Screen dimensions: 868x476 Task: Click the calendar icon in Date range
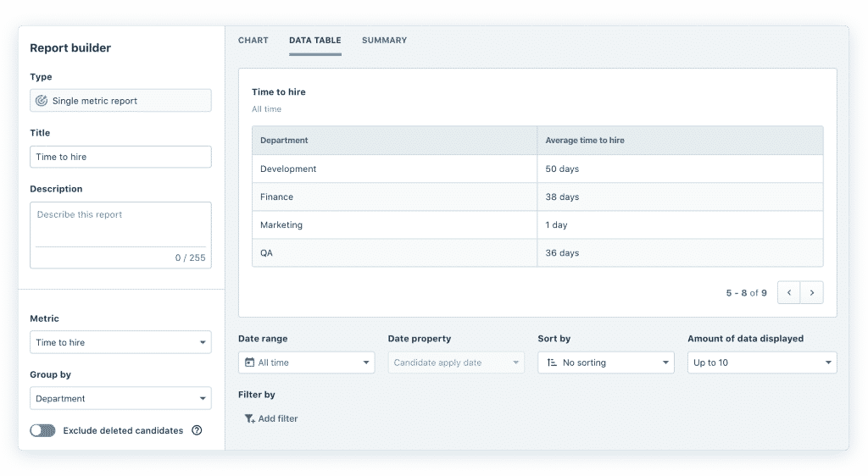[249, 363]
